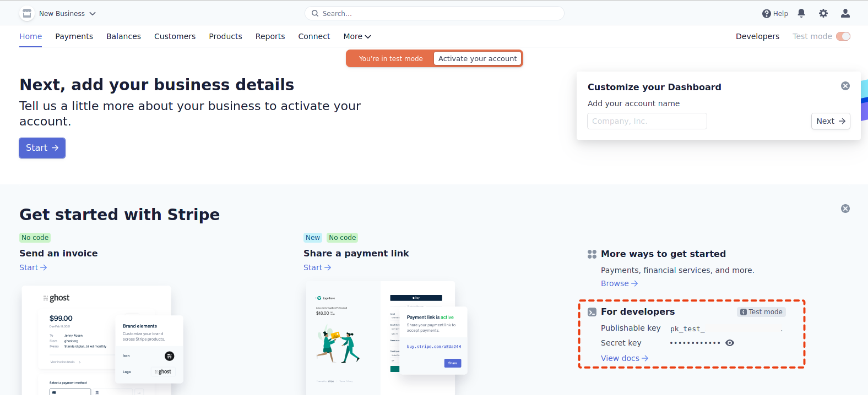
Task: Click the Send an invoice heading
Action: click(x=58, y=253)
